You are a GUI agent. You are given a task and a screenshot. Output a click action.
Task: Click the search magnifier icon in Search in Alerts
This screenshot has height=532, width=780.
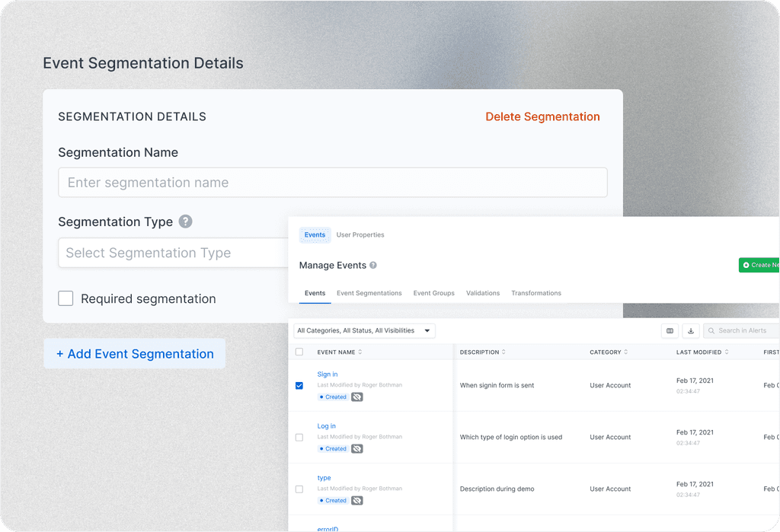711,330
